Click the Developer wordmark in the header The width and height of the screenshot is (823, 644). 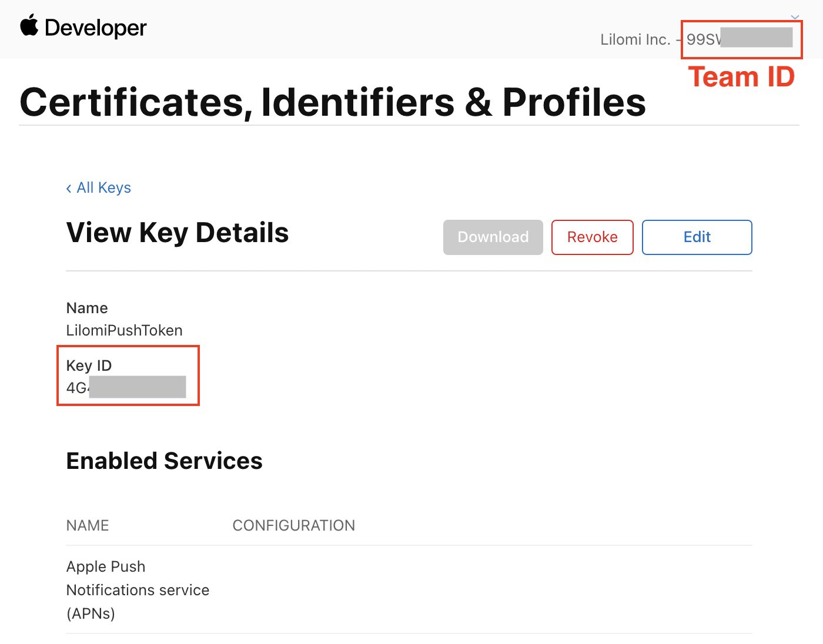click(95, 28)
